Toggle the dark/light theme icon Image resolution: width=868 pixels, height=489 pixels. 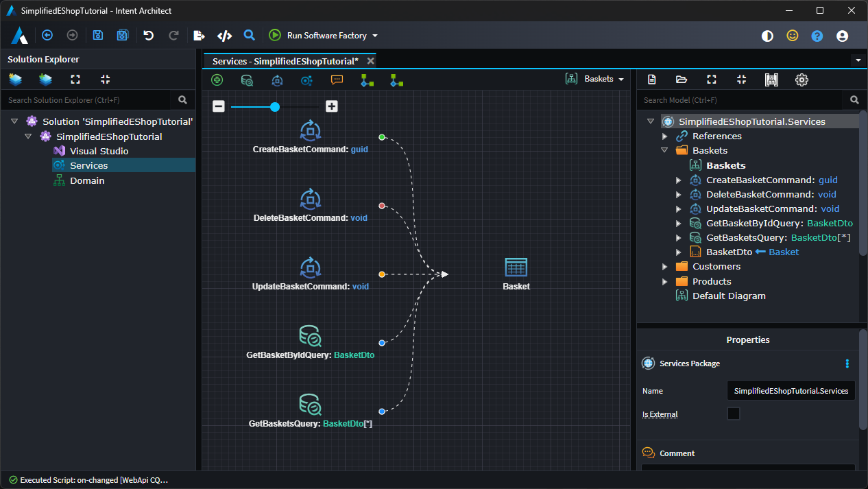click(767, 36)
